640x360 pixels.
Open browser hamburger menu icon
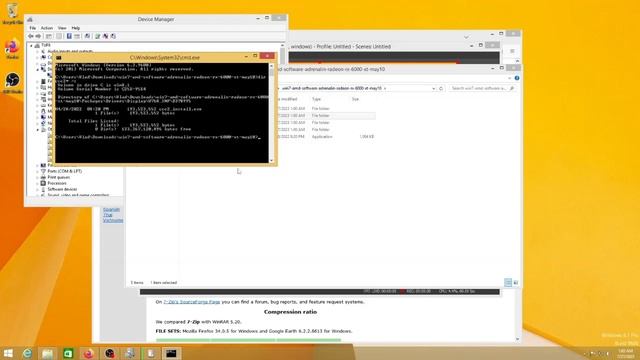[x=512, y=51]
